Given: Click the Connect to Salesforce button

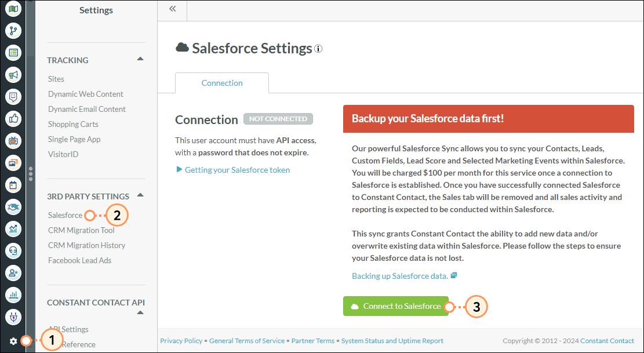Looking at the screenshot, I should coord(396,306).
